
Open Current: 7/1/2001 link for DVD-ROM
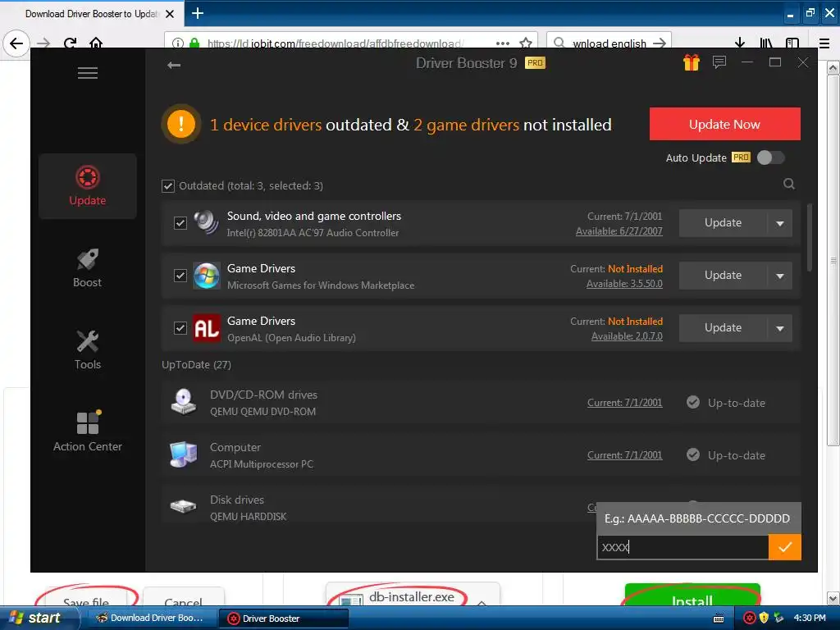coord(624,403)
